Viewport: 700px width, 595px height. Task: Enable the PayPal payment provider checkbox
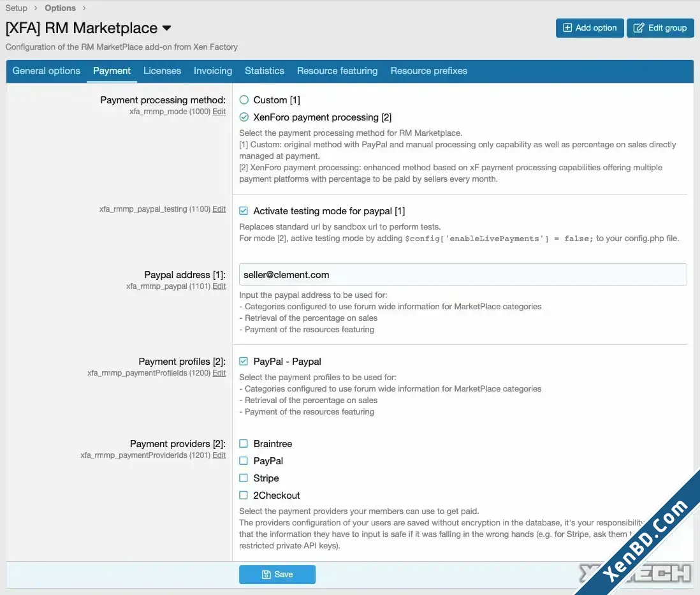(x=244, y=460)
